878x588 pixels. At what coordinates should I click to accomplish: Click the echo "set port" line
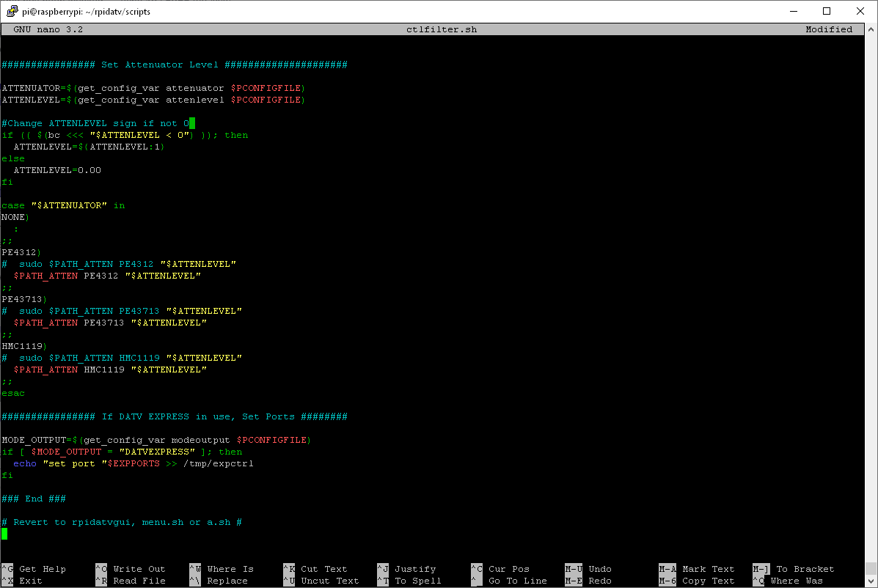133,464
